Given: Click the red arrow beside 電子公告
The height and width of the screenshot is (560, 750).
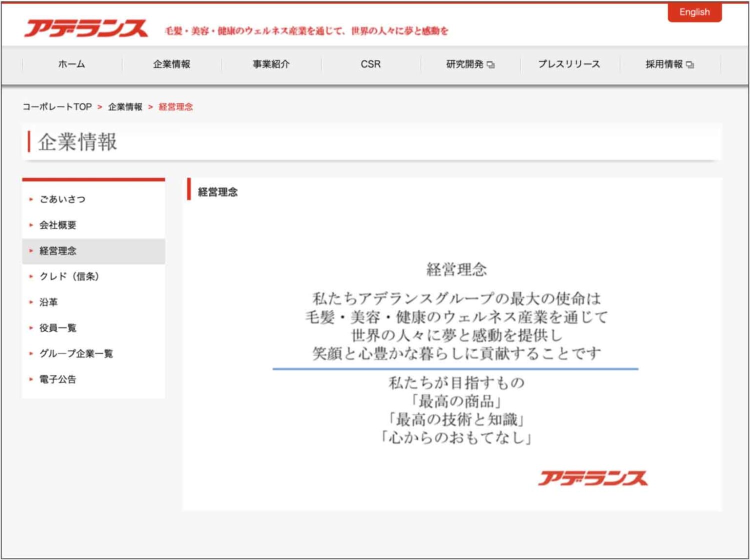Looking at the screenshot, I should tap(31, 379).
